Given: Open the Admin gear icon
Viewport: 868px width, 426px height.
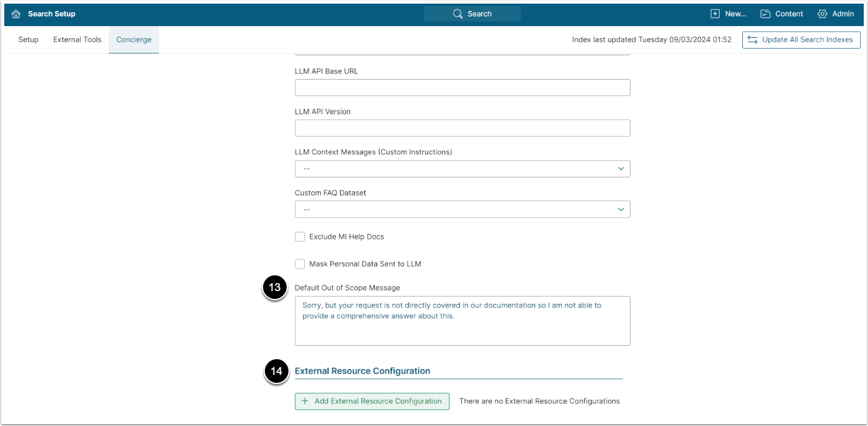Looking at the screenshot, I should [x=822, y=14].
